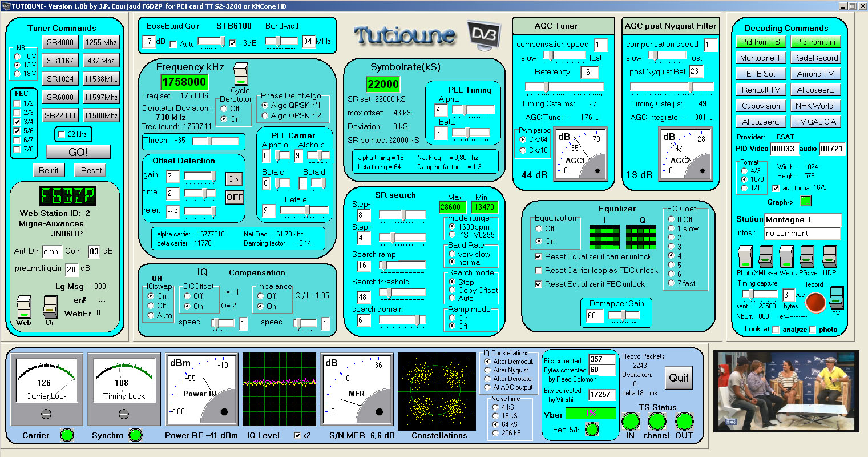Screen dimensions: 868x457
Task: Click the TS Status IN LED
Action: pos(630,422)
